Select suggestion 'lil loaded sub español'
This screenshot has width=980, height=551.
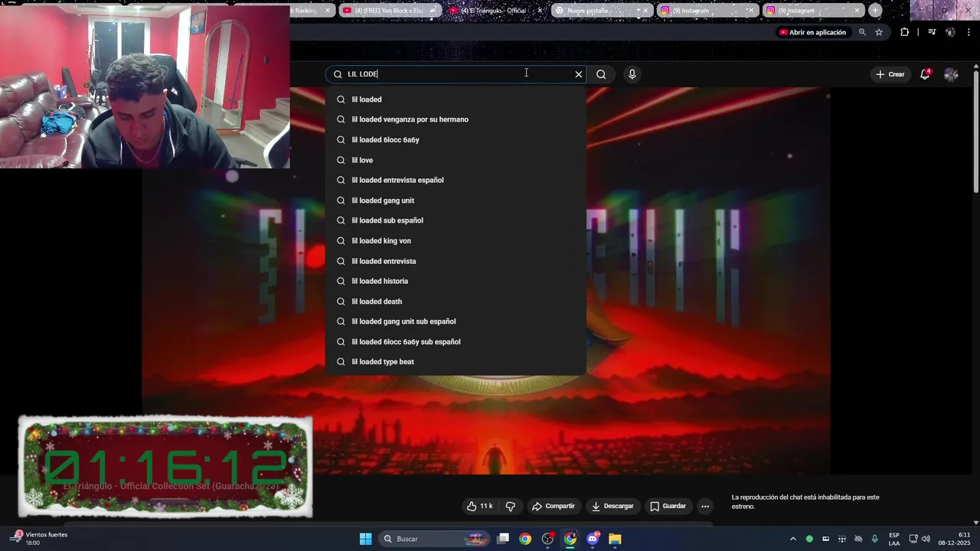456,220
